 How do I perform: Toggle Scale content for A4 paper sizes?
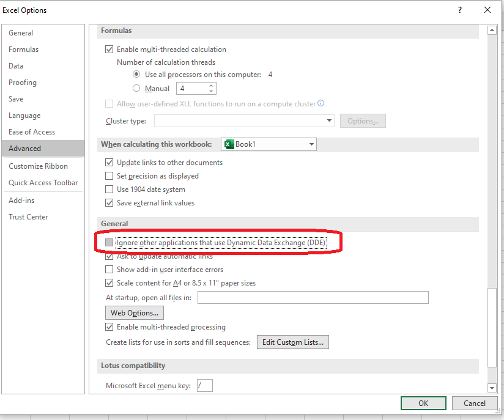click(109, 283)
